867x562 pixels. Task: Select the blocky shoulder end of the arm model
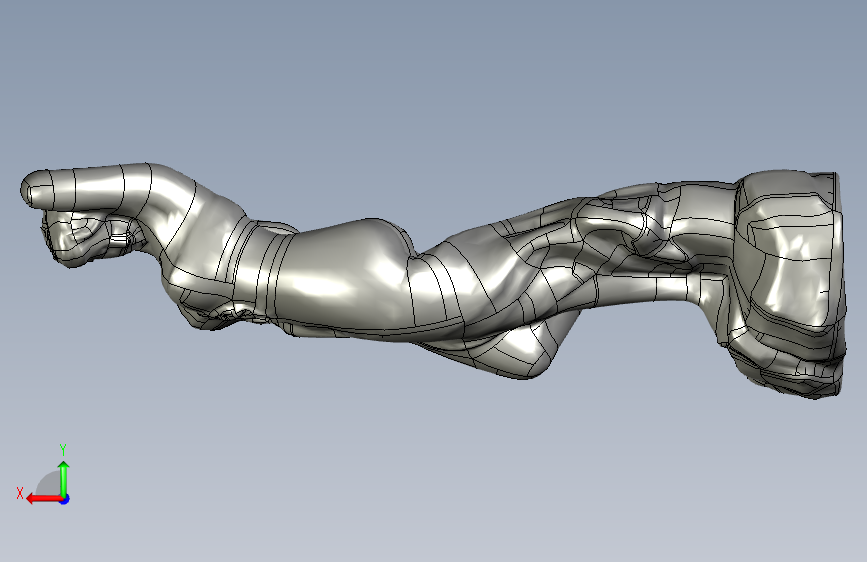(788, 282)
